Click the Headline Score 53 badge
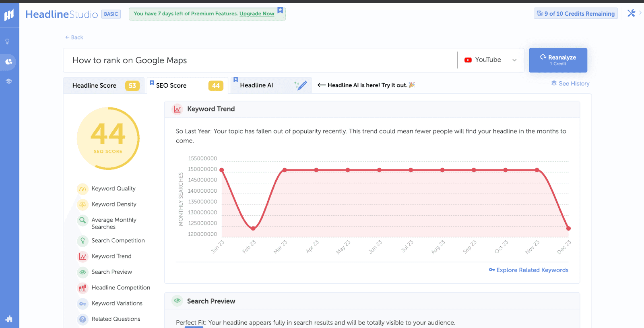 coord(132,86)
